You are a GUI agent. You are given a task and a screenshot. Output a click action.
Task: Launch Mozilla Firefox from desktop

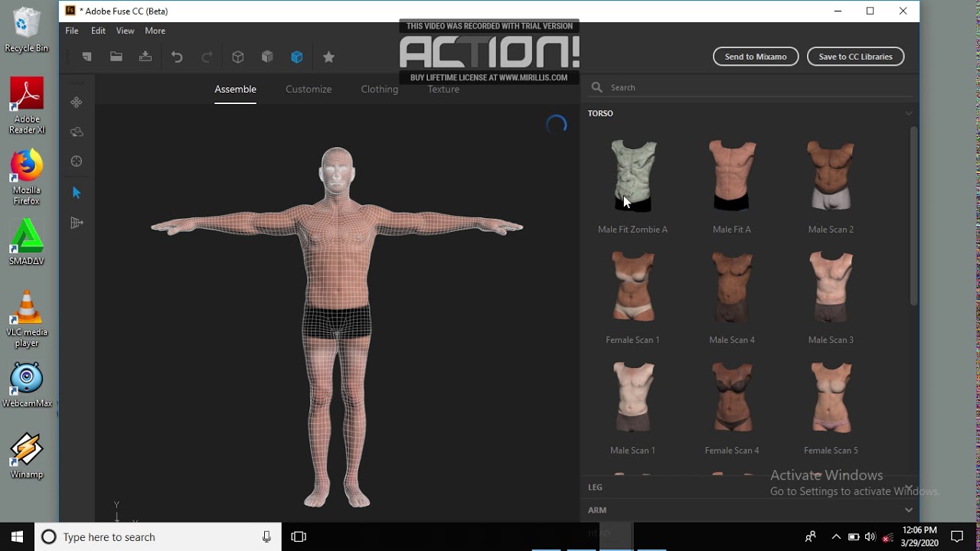(x=26, y=178)
